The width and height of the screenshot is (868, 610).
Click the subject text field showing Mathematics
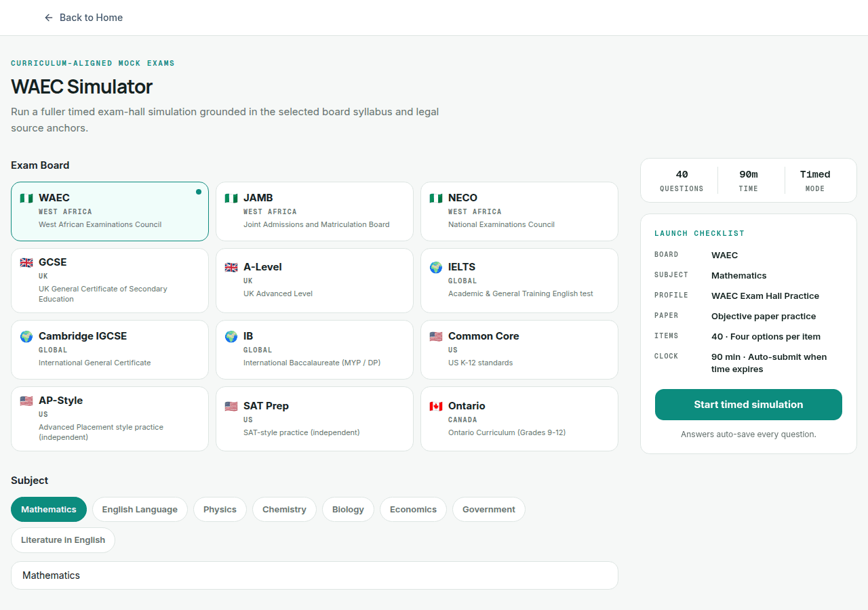[315, 575]
